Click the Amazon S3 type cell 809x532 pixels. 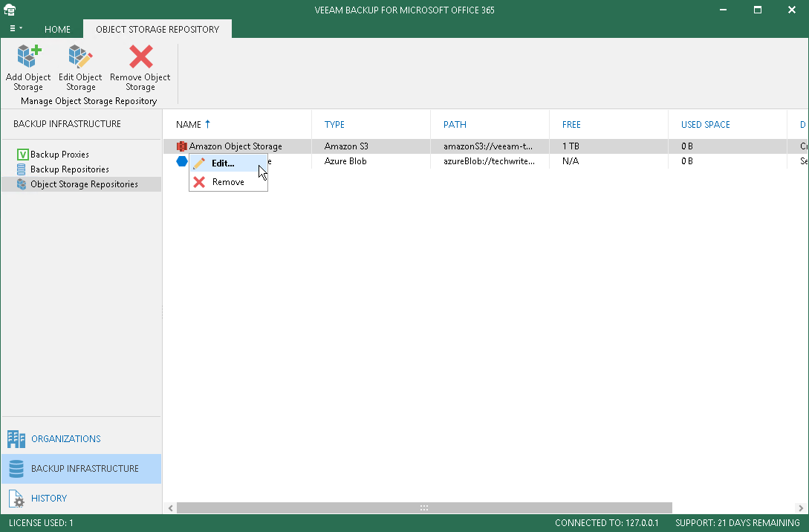[x=346, y=146]
